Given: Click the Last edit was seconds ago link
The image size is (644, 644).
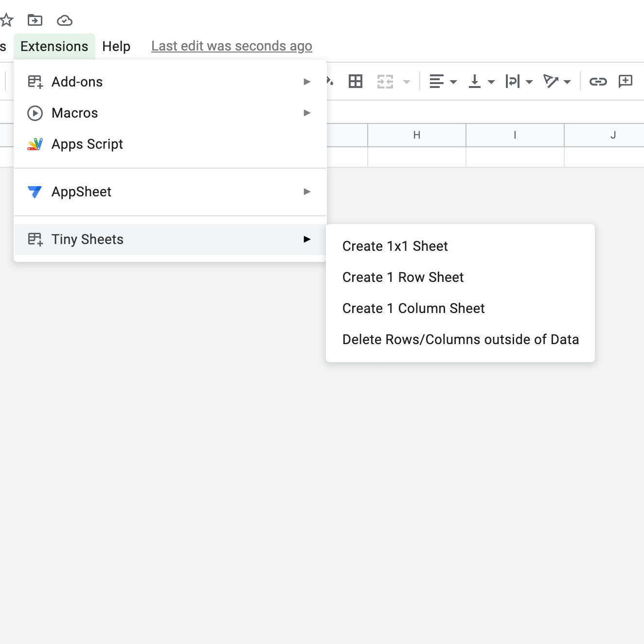Looking at the screenshot, I should point(231,46).
